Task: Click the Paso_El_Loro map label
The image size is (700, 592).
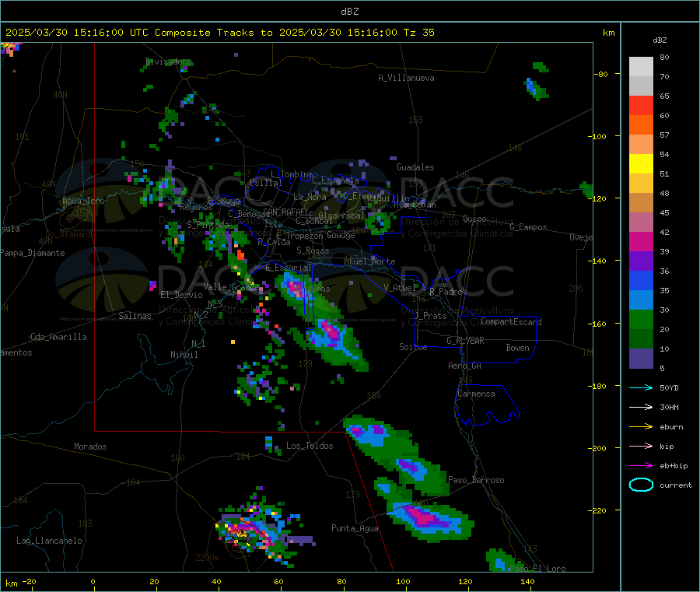Action: tap(537, 569)
